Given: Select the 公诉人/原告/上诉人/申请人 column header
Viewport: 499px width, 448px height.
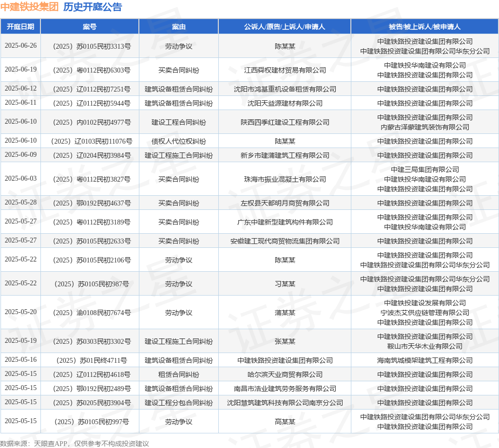Looking at the screenshot, I should pos(285,27).
